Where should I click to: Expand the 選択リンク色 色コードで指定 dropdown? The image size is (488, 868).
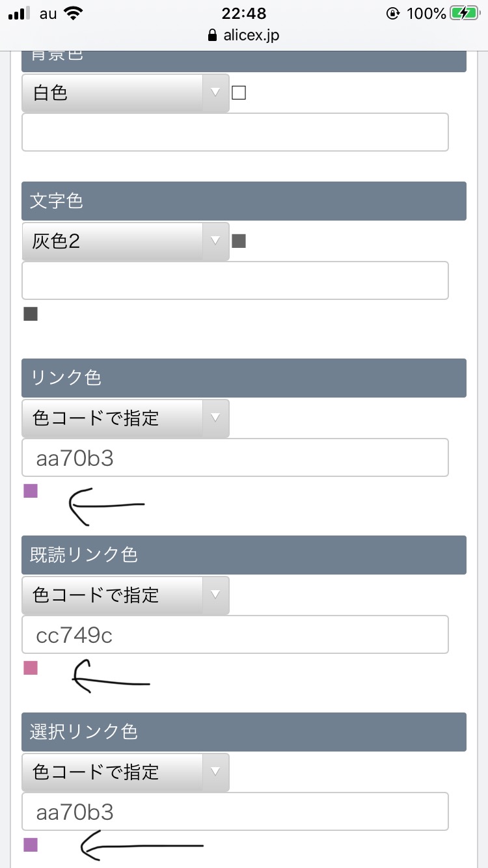point(125,772)
